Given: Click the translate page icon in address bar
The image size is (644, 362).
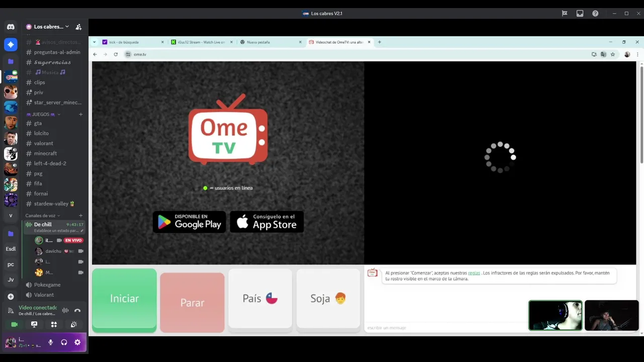Looking at the screenshot, I should 603,54.
